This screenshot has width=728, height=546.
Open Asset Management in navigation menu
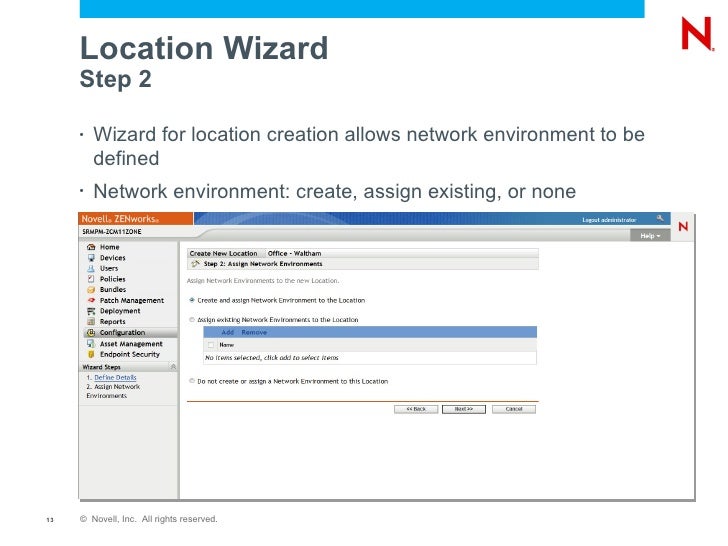[131, 344]
